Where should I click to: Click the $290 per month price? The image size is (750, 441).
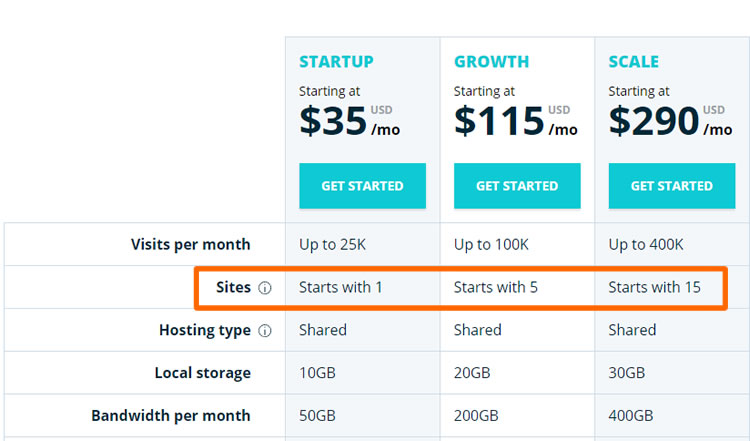pyautogui.click(x=670, y=121)
